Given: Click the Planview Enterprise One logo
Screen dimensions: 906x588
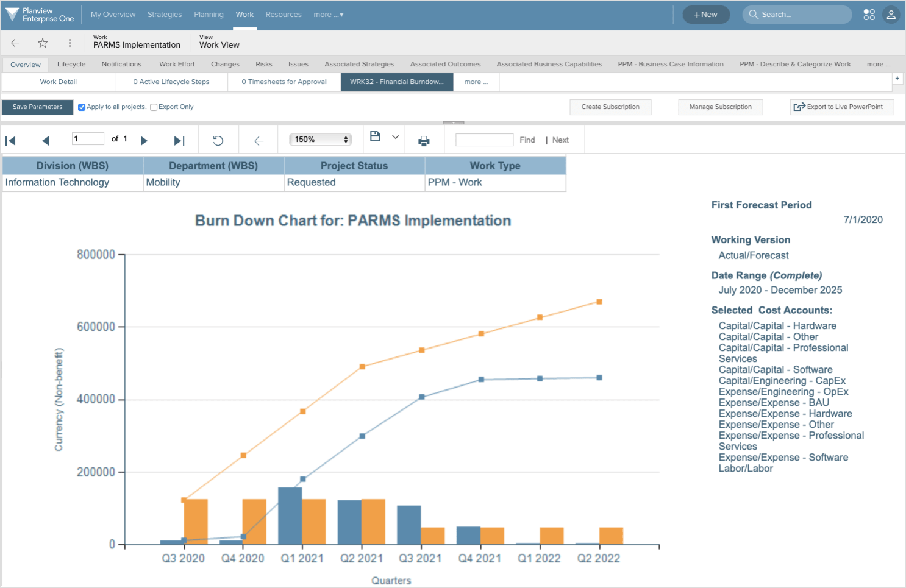Looking at the screenshot, I should [x=40, y=15].
